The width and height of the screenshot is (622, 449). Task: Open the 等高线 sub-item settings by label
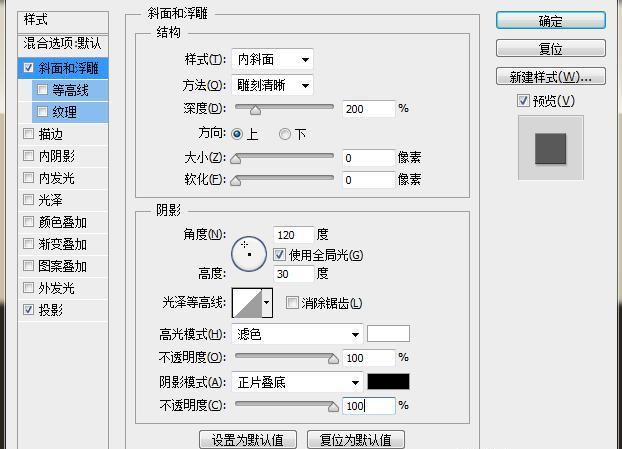[70, 90]
